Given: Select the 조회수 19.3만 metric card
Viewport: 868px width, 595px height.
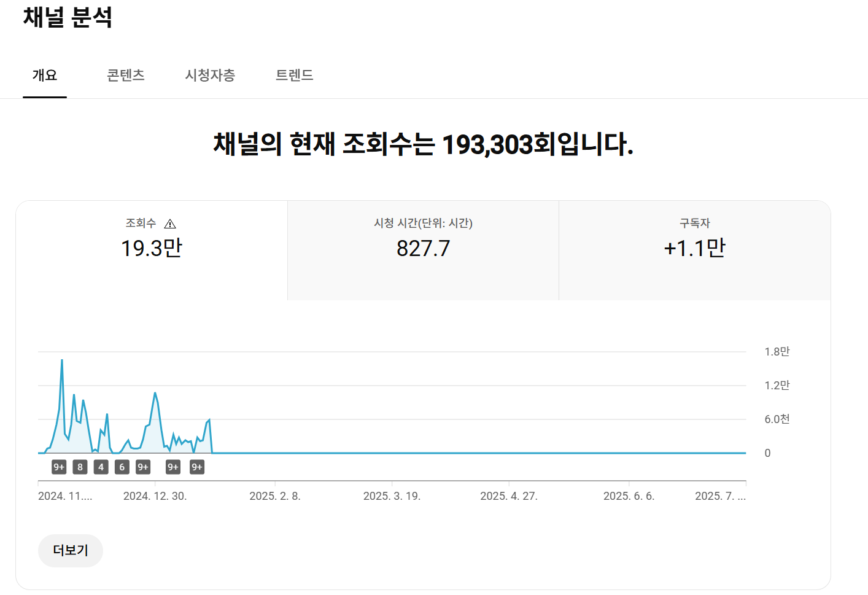Looking at the screenshot, I should (x=152, y=251).
